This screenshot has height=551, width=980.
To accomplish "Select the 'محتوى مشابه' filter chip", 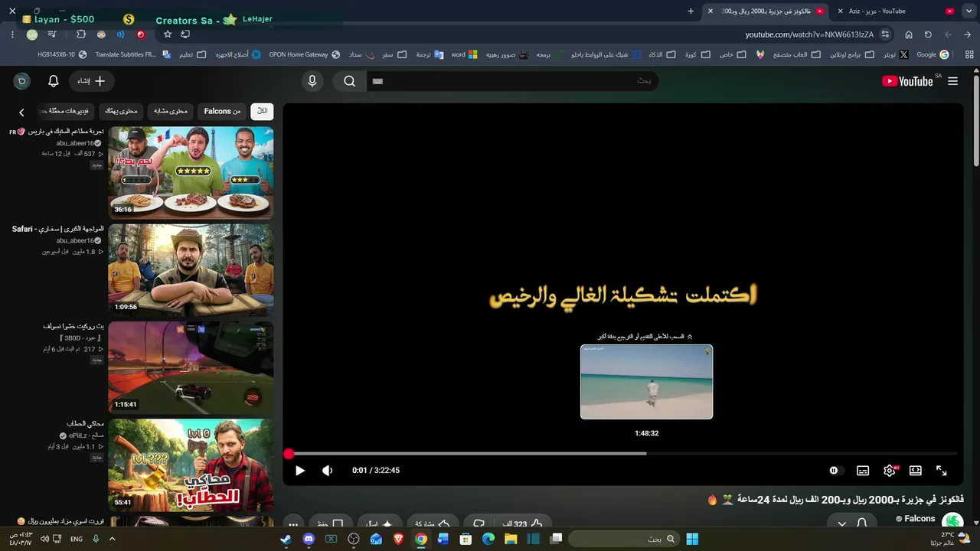I will point(170,111).
